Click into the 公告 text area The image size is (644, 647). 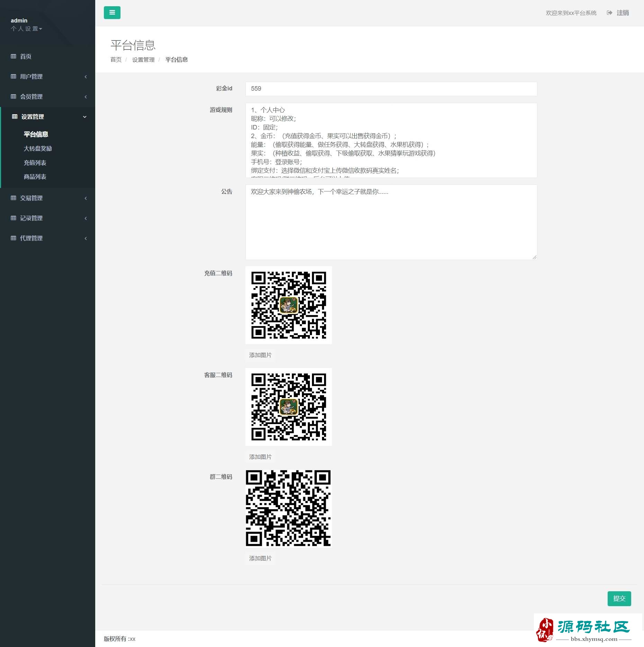coord(391,222)
